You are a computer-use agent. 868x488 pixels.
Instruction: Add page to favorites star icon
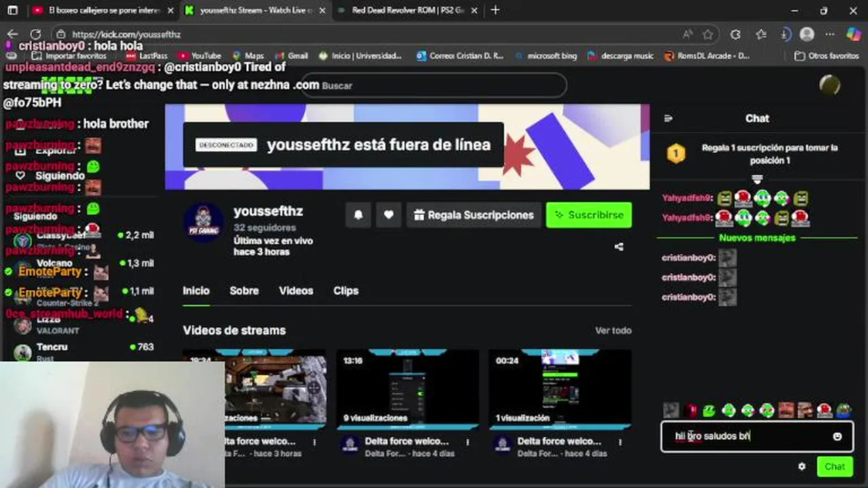708,34
